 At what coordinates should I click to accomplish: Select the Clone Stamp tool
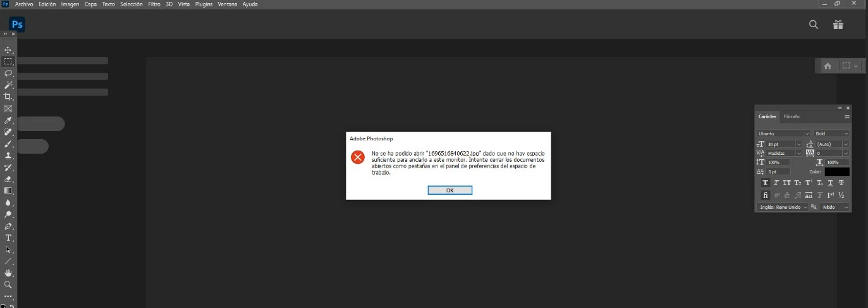click(x=8, y=156)
